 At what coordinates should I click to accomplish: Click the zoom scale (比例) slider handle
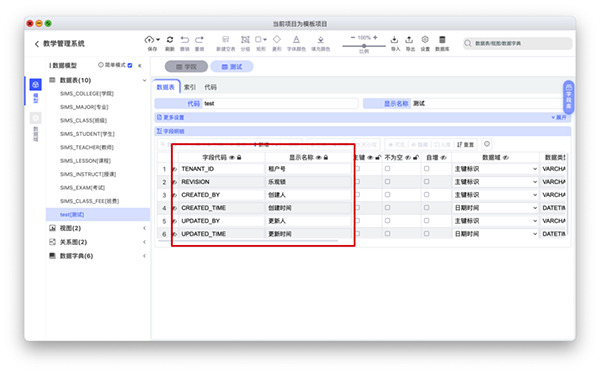click(x=364, y=46)
